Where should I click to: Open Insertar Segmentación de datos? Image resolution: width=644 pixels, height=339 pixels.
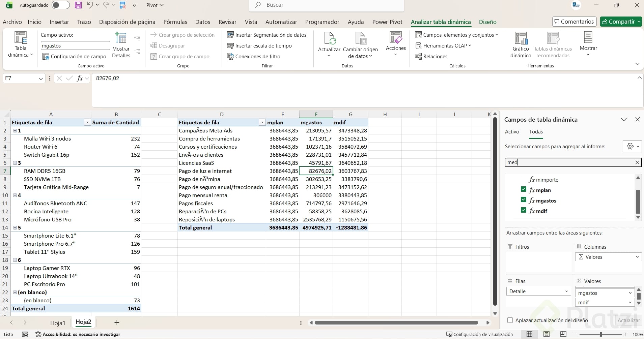267,35
